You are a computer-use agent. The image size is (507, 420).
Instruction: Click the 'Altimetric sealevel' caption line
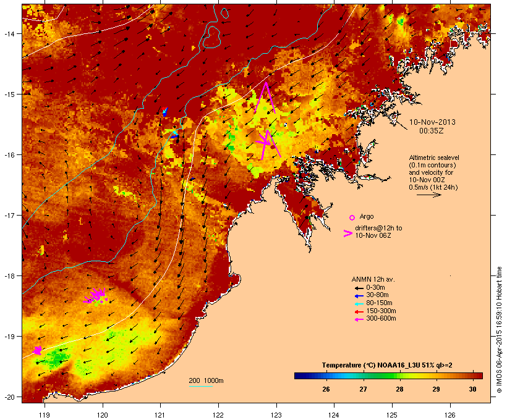coord(434,157)
